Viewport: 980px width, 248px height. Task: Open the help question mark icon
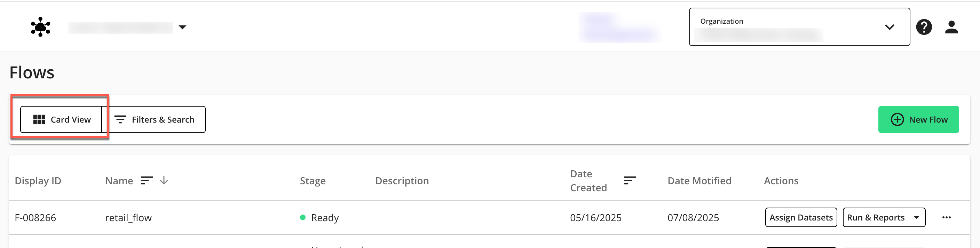coord(924,27)
